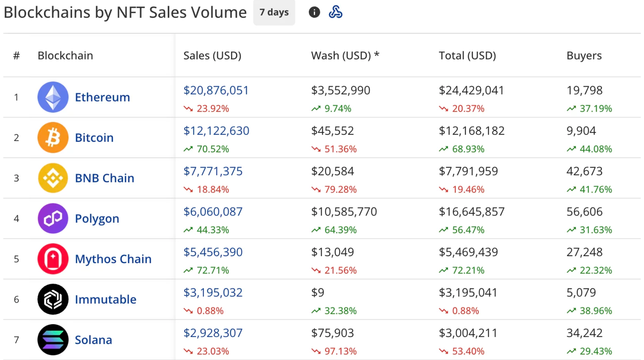Click the Solana logo icon
644x360 pixels.
tap(53, 340)
